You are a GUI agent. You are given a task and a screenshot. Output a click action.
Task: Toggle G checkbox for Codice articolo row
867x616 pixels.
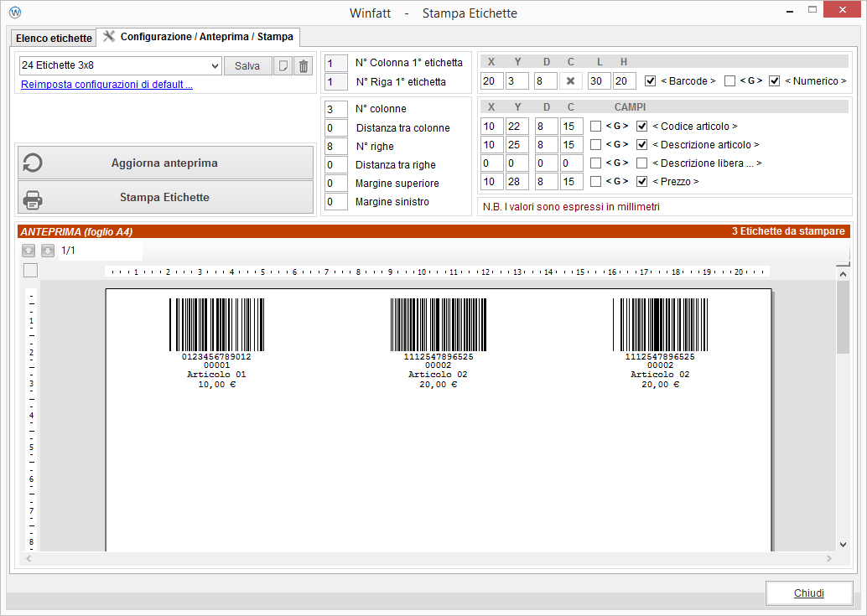coord(595,127)
